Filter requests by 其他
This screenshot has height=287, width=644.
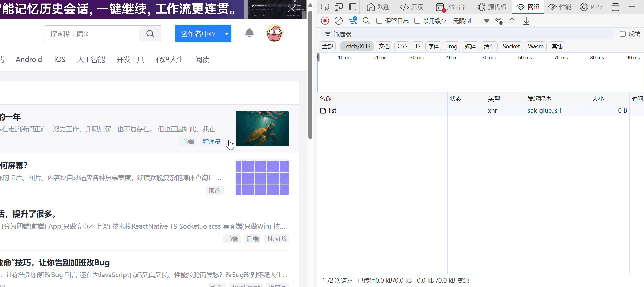click(x=557, y=46)
